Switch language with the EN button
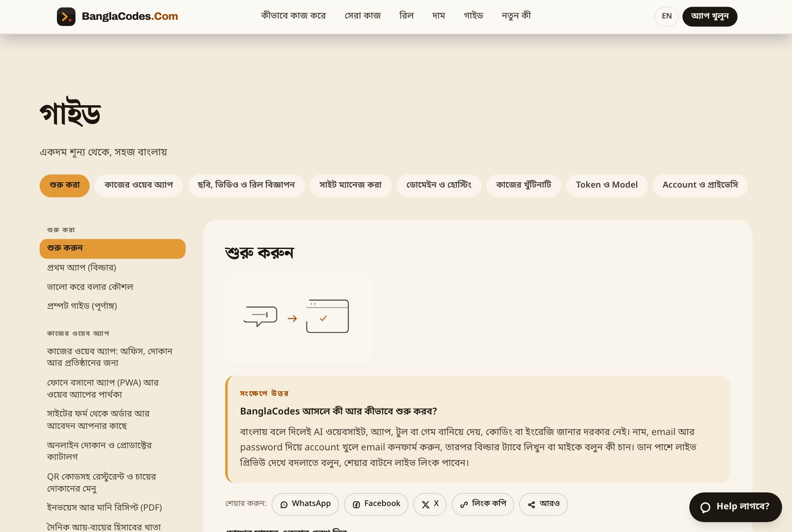 tap(667, 16)
